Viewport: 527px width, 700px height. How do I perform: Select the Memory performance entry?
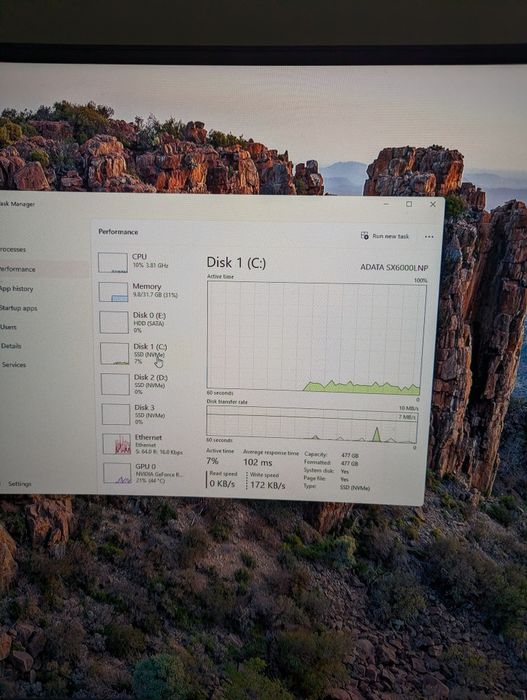[143, 291]
